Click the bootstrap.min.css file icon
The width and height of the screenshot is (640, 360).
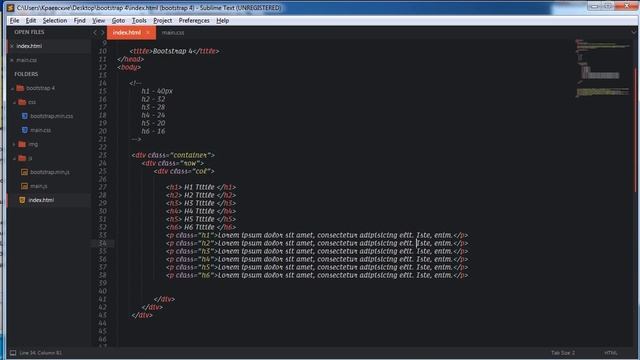[x=24, y=116]
